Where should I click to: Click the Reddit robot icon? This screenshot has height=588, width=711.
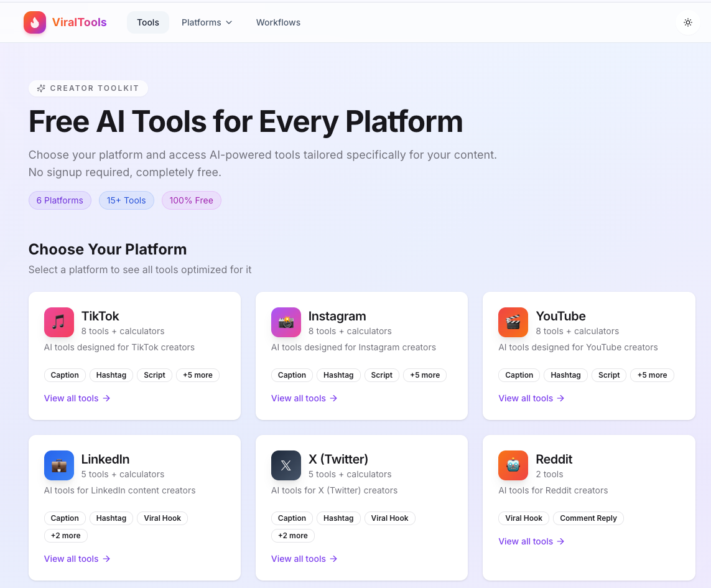[x=513, y=465]
